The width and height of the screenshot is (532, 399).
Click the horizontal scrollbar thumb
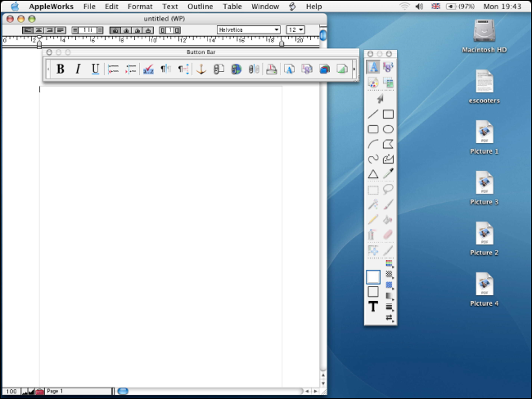point(123,391)
